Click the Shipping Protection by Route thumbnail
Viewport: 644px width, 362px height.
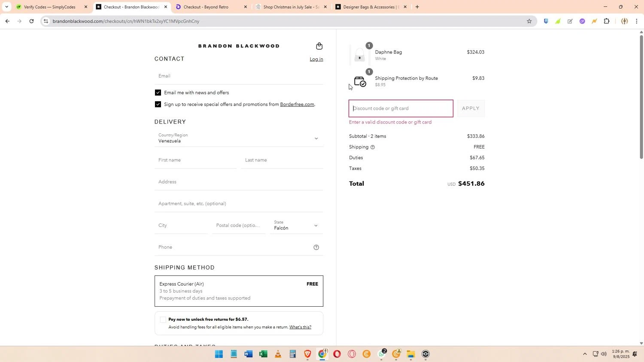click(x=360, y=81)
